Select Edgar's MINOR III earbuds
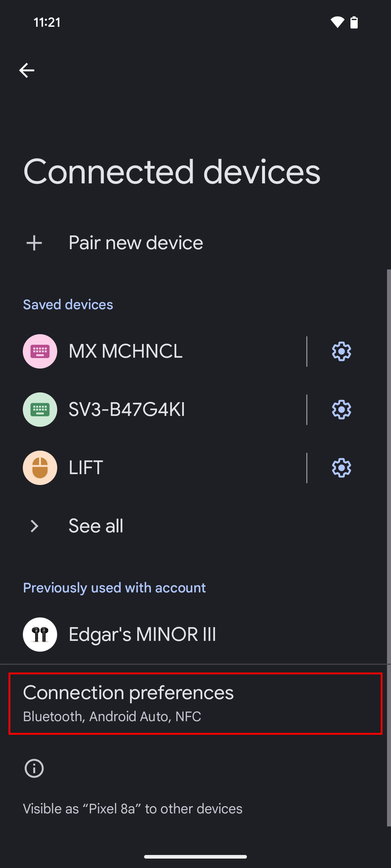The image size is (391, 868). click(x=142, y=634)
